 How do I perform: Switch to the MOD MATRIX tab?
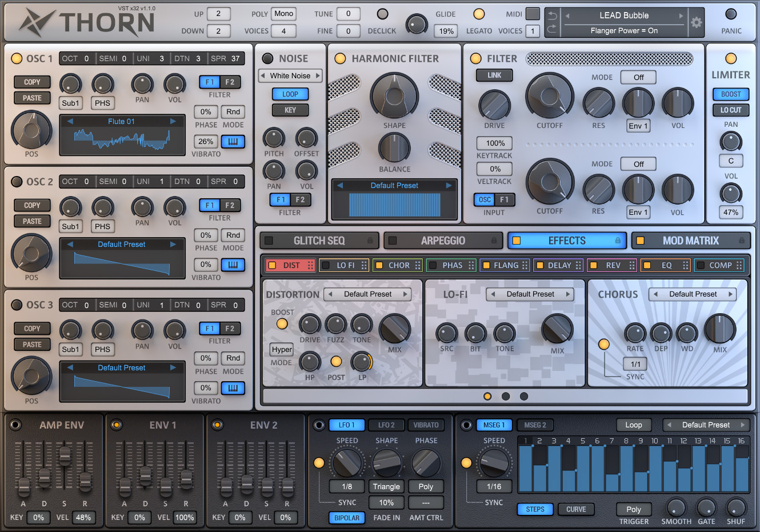(690, 241)
